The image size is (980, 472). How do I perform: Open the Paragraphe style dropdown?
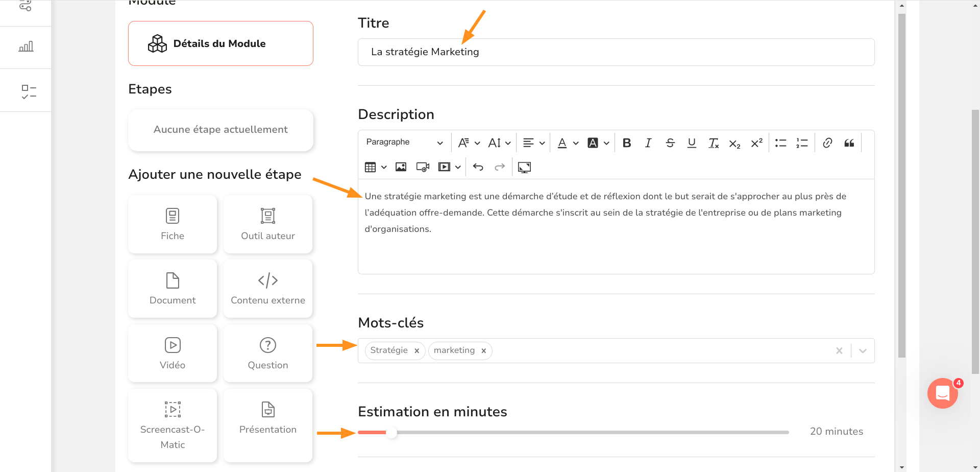(403, 142)
